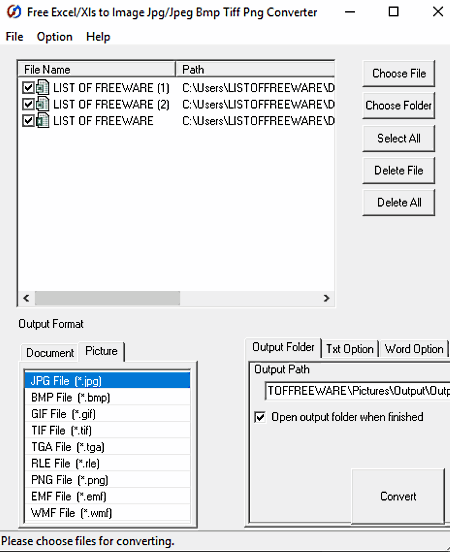Click the Convert button
The height and width of the screenshot is (552, 450).
coord(398,496)
